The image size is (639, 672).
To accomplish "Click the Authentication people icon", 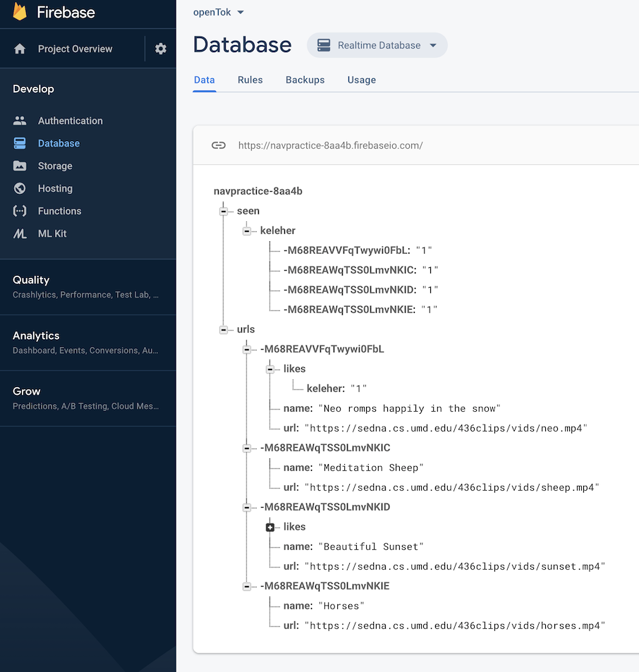I will click(20, 121).
